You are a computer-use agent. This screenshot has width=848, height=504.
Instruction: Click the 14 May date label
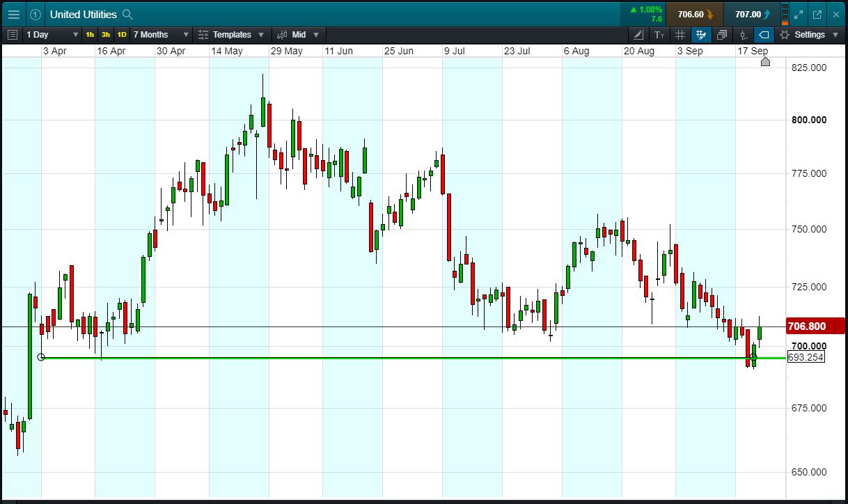227,51
